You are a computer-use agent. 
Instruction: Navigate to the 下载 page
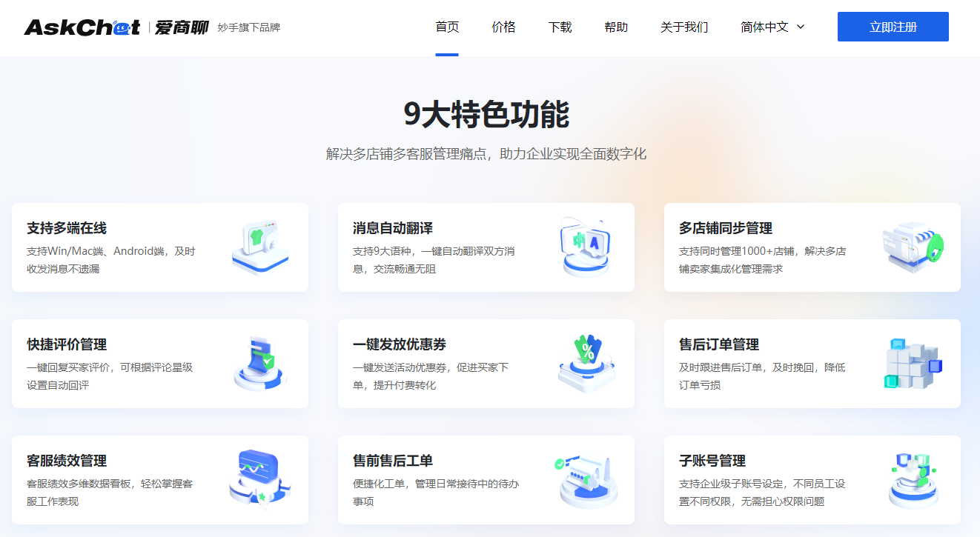pos(560,27)
